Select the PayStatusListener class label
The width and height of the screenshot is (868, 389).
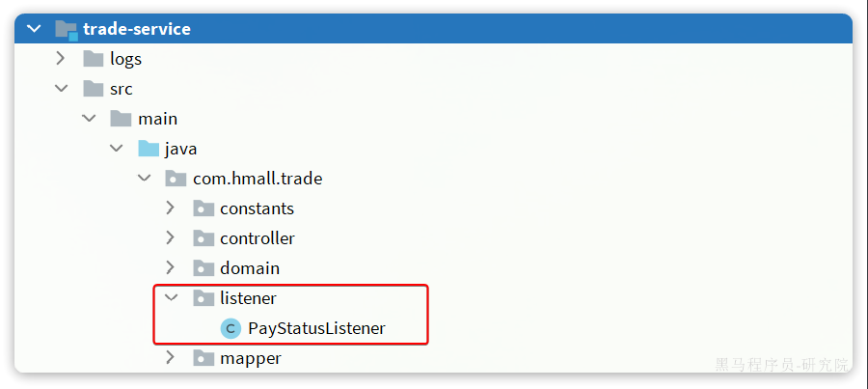[x=316, y=328]
